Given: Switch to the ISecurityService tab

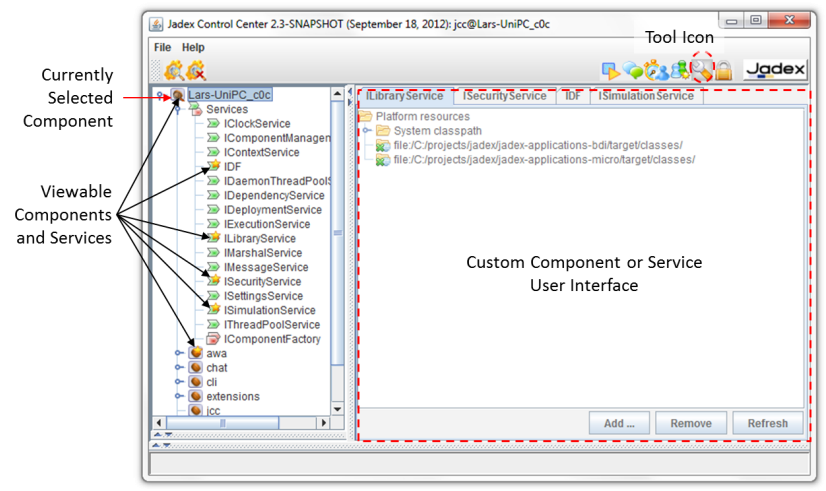Looking at the screenshot, I should pos(505,96).
